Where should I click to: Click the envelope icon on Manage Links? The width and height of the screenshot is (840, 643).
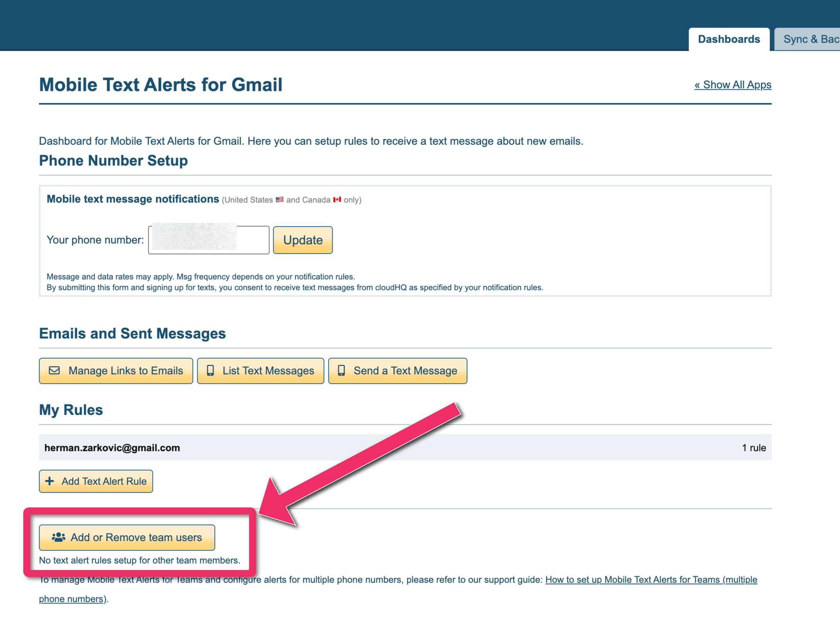tap(54, 371)
